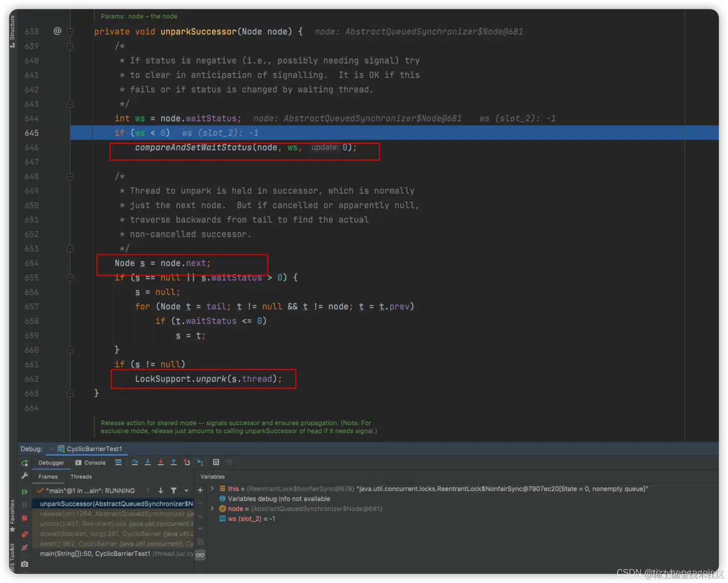Click the Step Into arrow icon
This screenshot has height=583, width=728.
(148, 462)
